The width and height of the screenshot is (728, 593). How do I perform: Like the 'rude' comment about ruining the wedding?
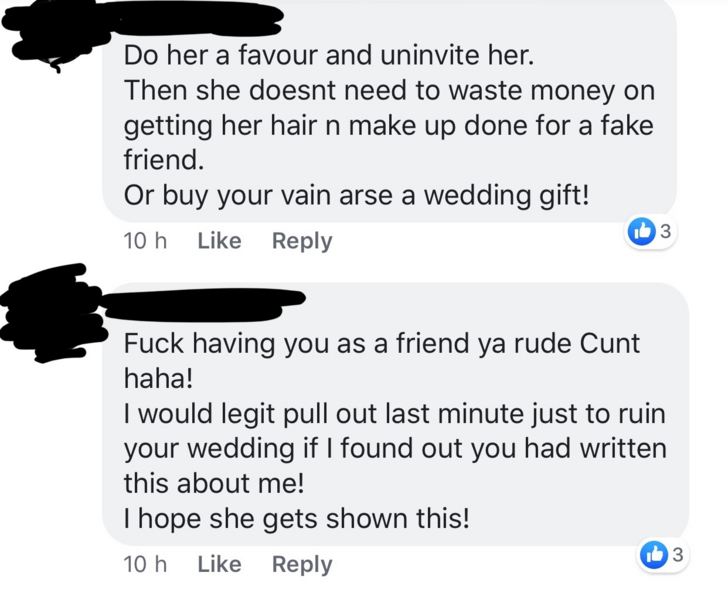220,564
